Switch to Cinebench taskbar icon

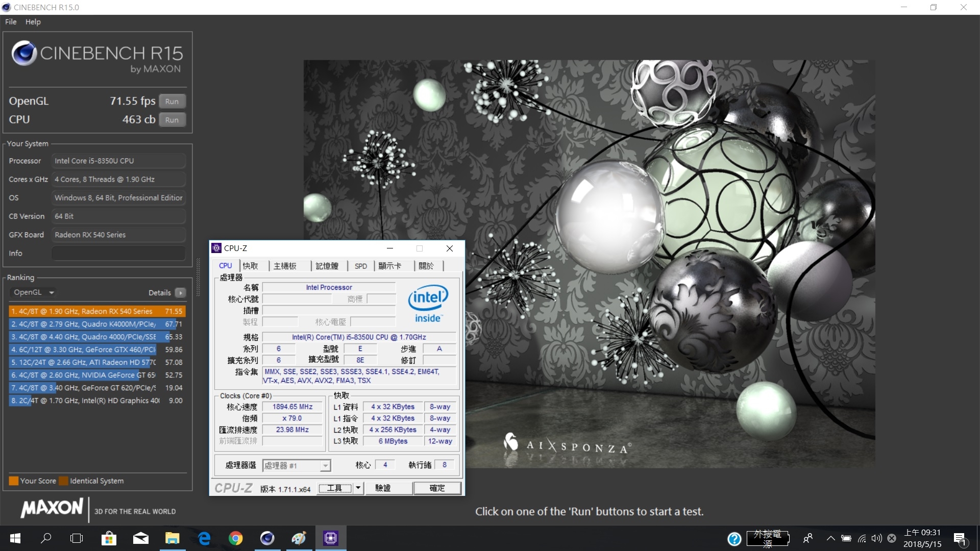pos(267,538)
